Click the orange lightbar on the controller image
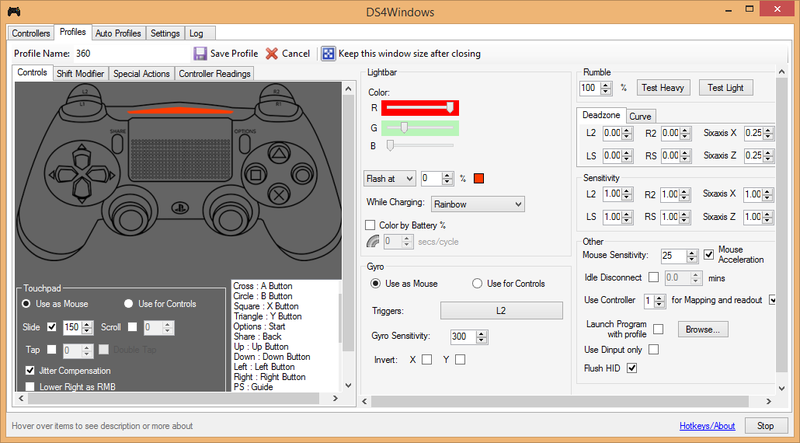 (180, 110)
